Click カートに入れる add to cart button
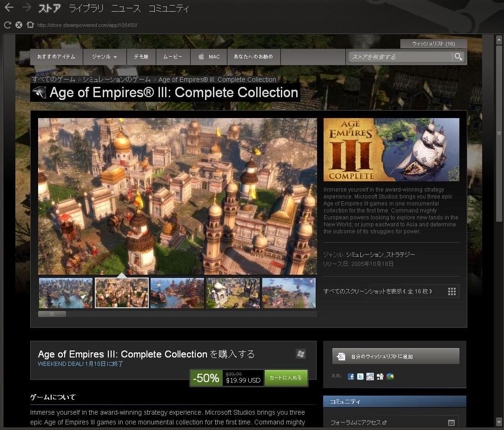504x430 pixels. [x=286, y=378]
